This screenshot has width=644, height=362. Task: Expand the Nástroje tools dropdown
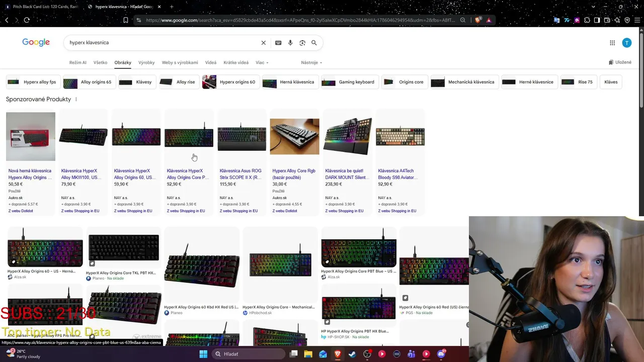pyautogui.click(x=311, y=63)
